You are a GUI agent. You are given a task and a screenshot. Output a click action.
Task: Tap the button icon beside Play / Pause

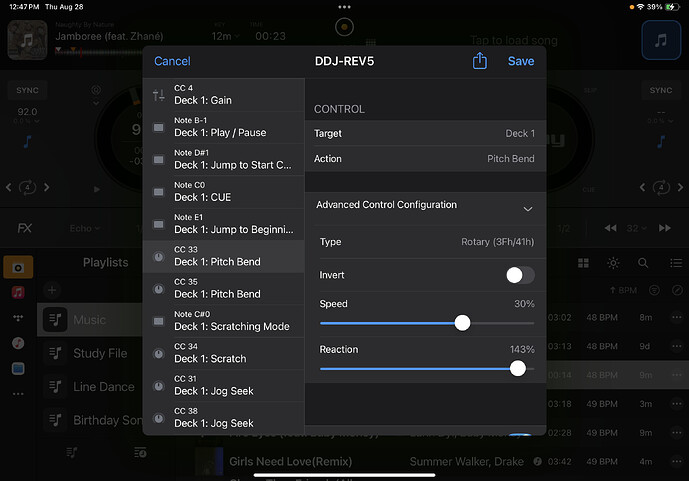tap(159, 127)
